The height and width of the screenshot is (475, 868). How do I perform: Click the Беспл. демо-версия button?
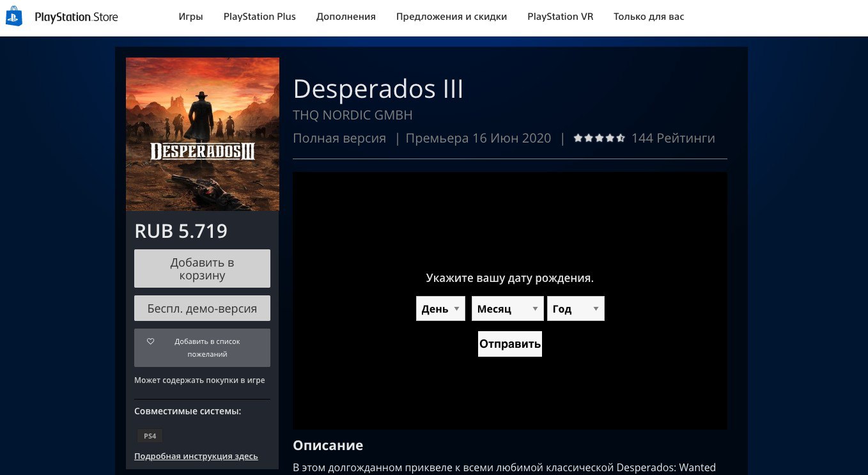(x=202, y=308)
